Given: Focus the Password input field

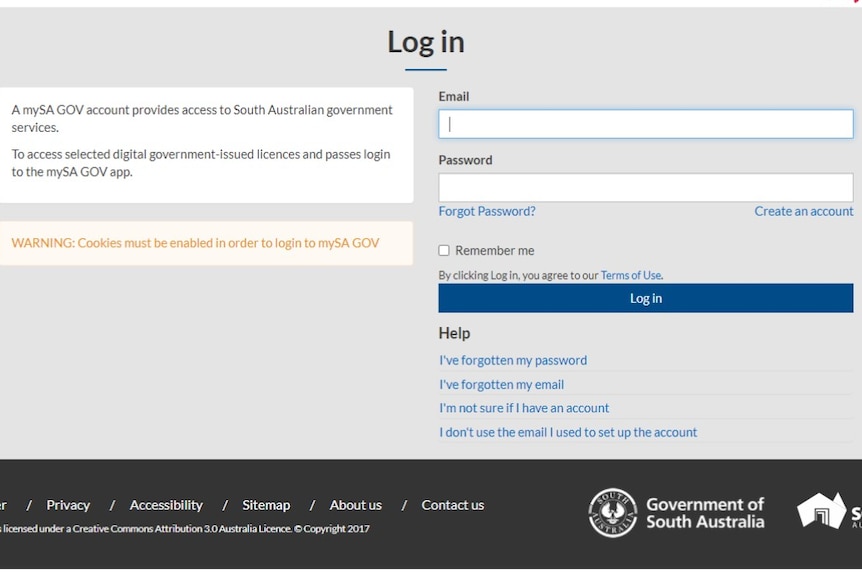Looking at the screenshot, I should pos(646,187).
